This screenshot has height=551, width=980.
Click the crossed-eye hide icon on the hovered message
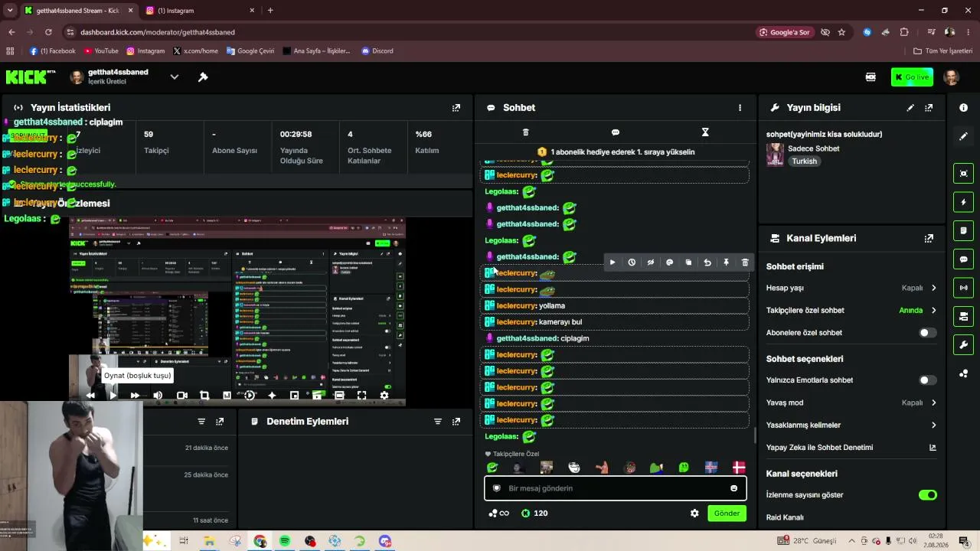[x=651, y=262]
